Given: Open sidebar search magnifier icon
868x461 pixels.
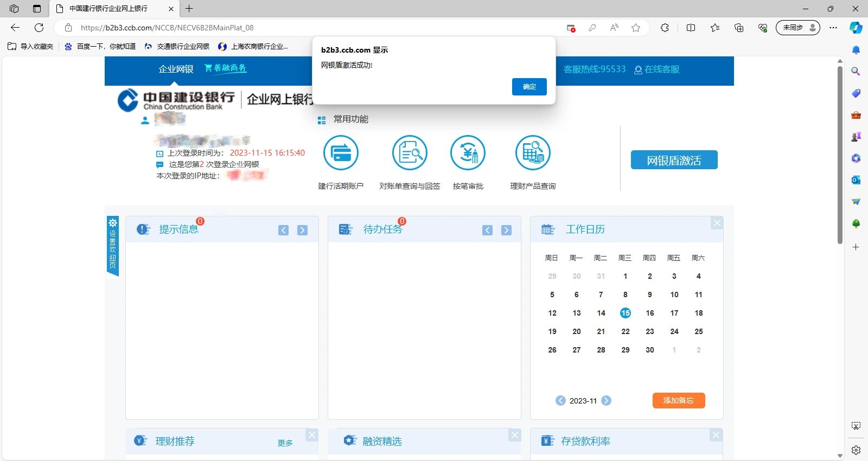Looking at the screenshot, I should (856, 71).
